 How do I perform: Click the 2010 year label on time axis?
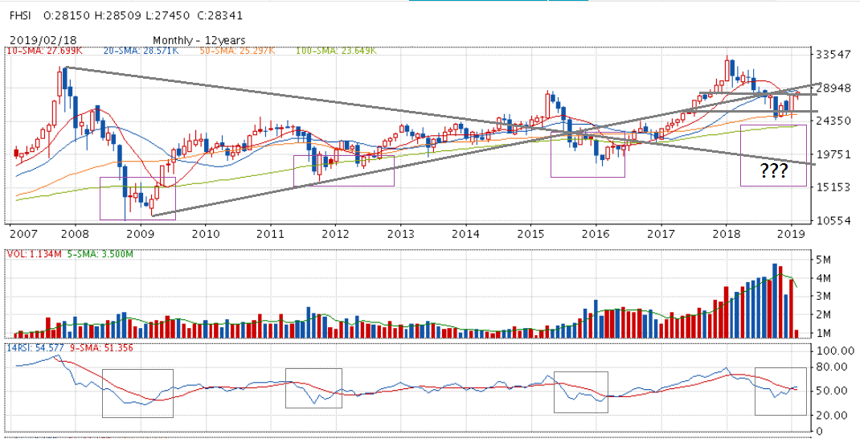[x=205, y=234]
